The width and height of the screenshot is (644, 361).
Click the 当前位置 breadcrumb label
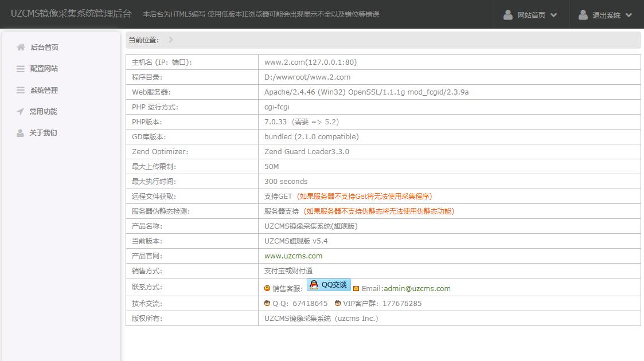[x=144, y=40]
